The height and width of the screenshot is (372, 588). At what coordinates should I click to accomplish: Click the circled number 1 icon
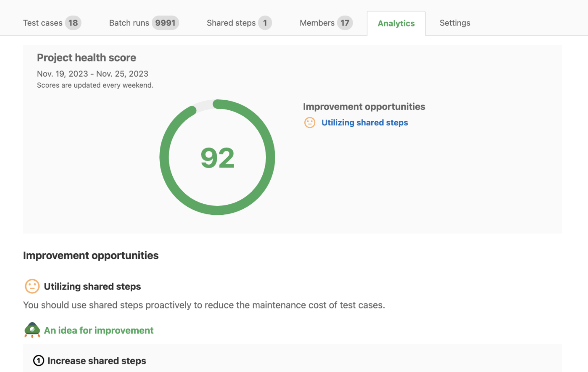click(38, 360)
